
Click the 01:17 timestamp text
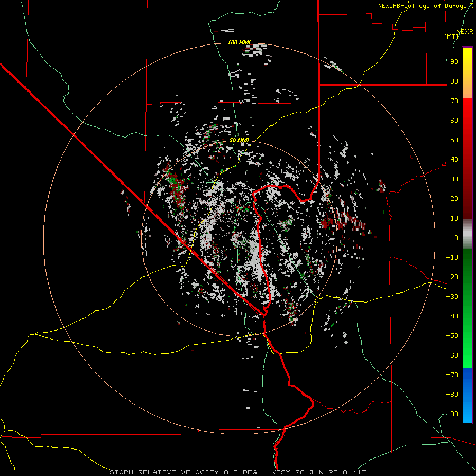click(x=354, y=472)
